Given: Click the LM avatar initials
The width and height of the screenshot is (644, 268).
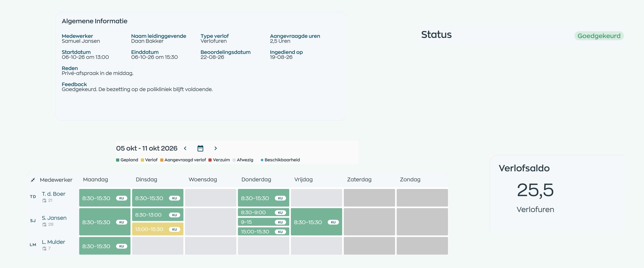Looking at the screenshot, I should click(x=33, y=245).
